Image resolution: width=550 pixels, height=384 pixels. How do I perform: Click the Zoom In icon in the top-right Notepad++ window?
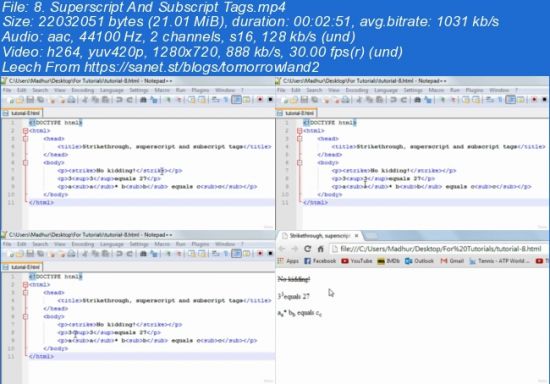coord(442,100)
